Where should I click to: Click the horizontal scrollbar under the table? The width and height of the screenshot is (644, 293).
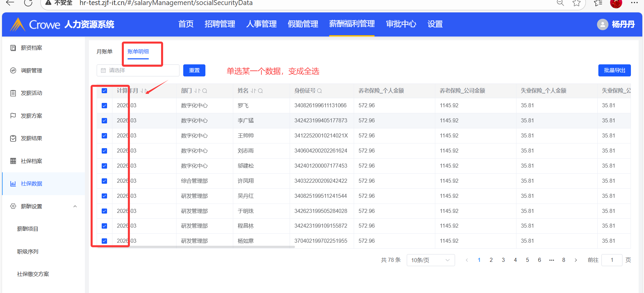pyautogui.click(x=201, y=247)
